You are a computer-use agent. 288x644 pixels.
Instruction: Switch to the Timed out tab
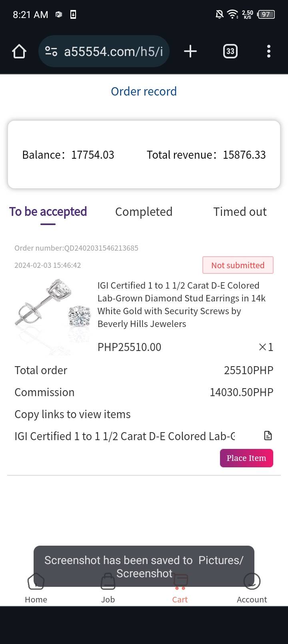pos(240,212)
